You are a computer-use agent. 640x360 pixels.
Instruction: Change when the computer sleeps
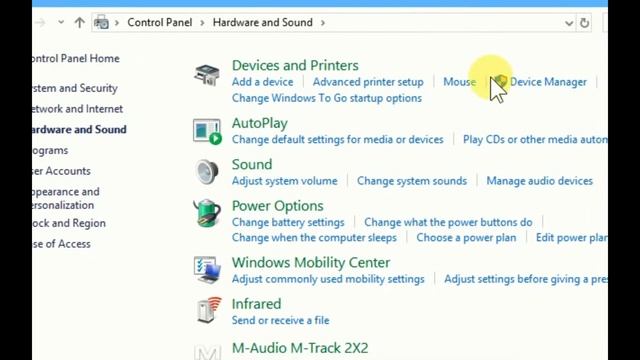pos(314,238)
